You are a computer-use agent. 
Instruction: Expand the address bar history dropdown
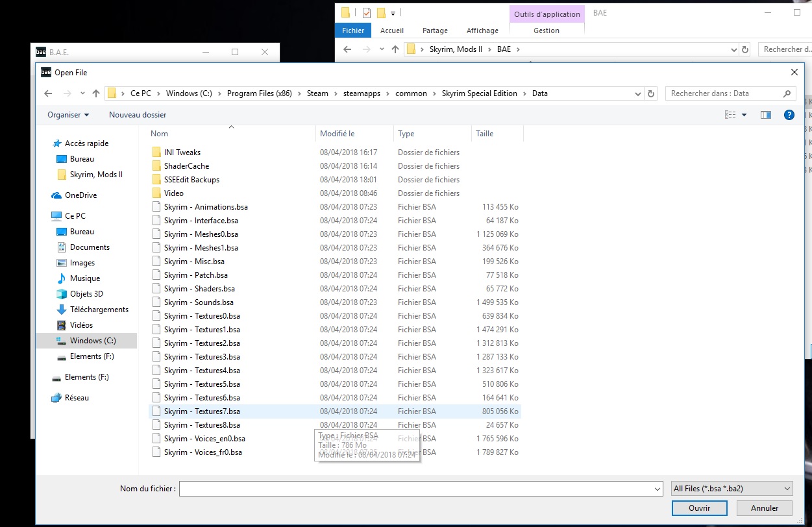coord(638,93)
